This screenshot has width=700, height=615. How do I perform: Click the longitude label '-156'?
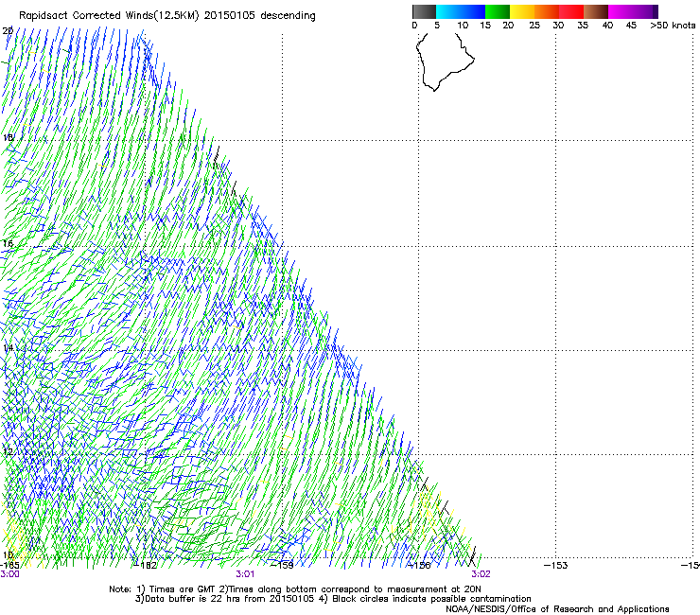(x=419, y=565)
